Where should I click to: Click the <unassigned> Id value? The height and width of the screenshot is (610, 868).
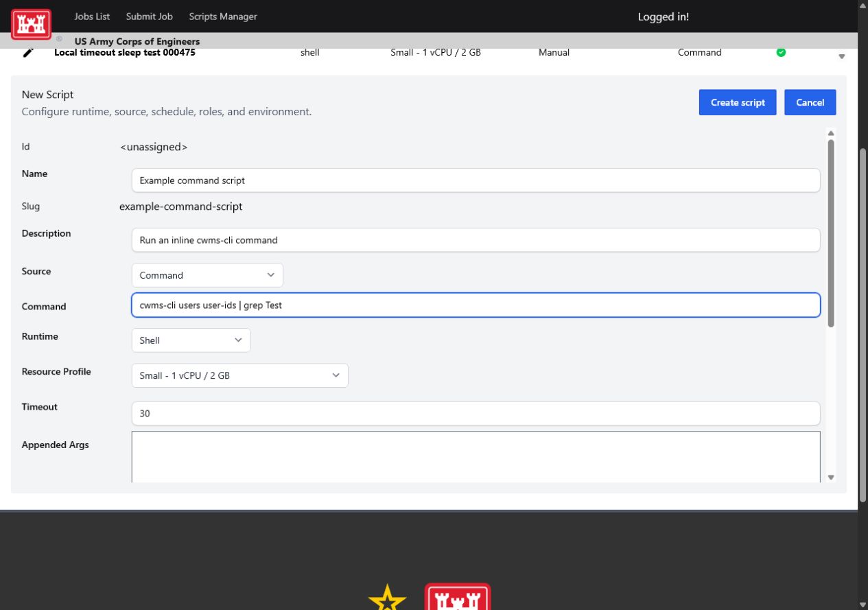click(x=154, y=147)
